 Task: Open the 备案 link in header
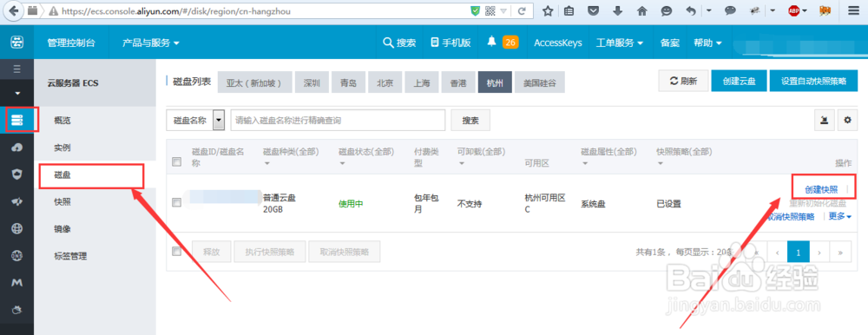point(670,43)
